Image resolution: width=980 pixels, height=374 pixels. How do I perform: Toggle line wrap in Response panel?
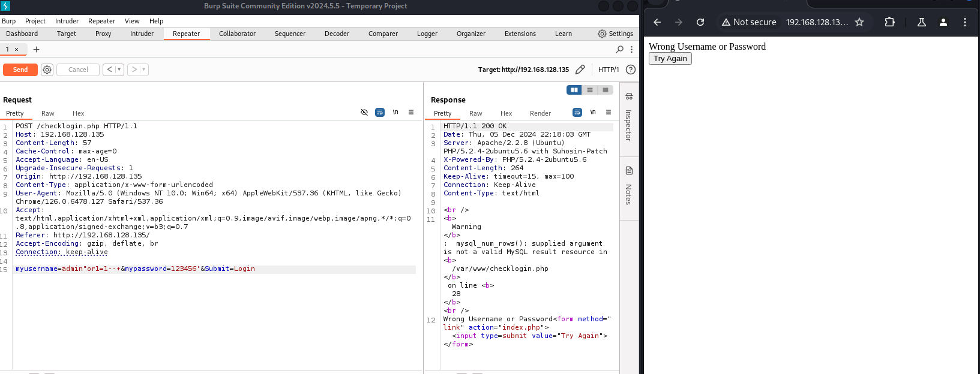[577, 112]
